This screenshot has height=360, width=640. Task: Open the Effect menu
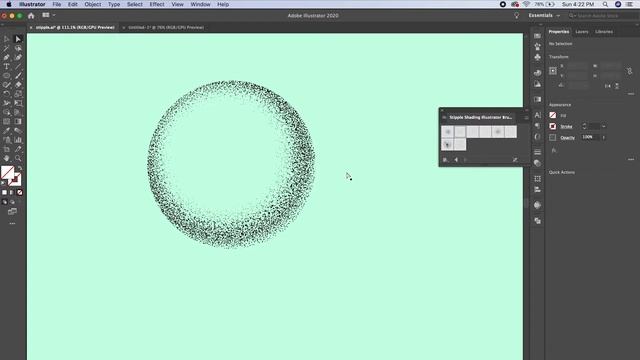[157, 4]
